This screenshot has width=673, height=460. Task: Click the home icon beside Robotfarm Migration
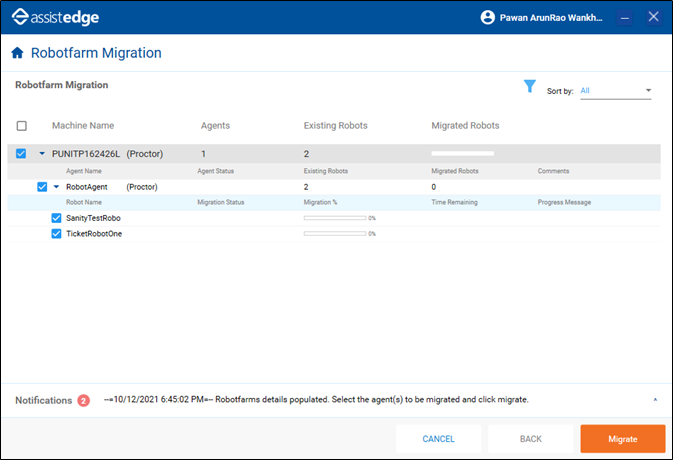(x=17, y=53)
